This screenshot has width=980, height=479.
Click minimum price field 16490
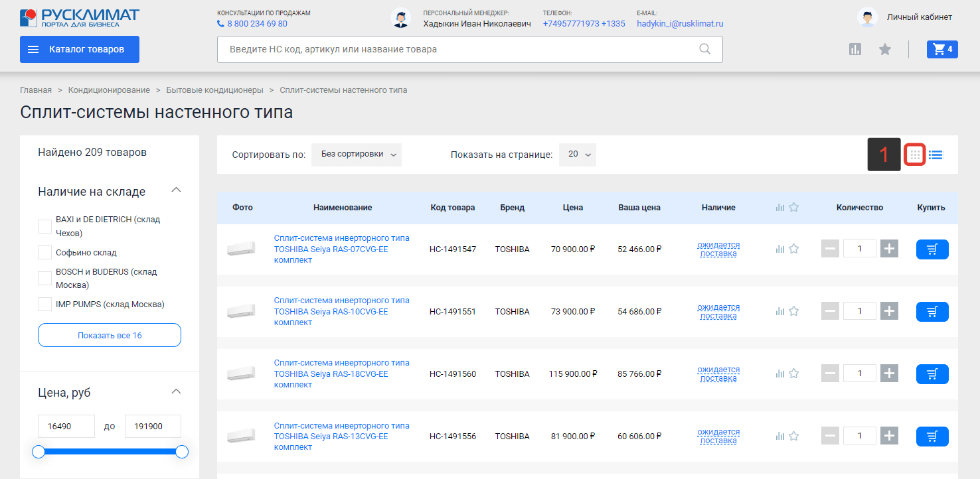66,427
